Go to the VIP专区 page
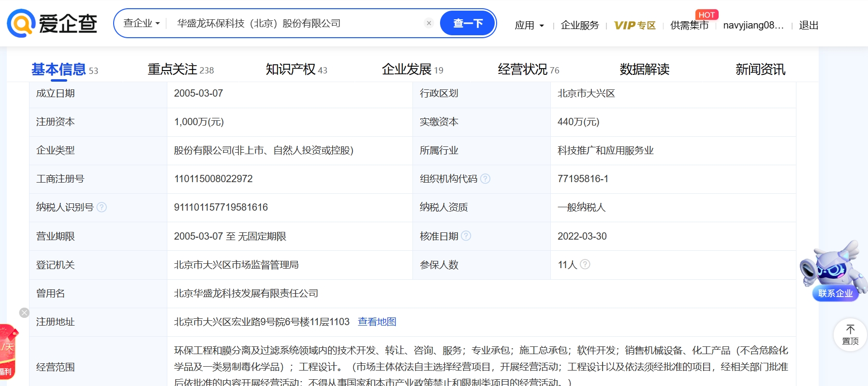 pos(634,25)
